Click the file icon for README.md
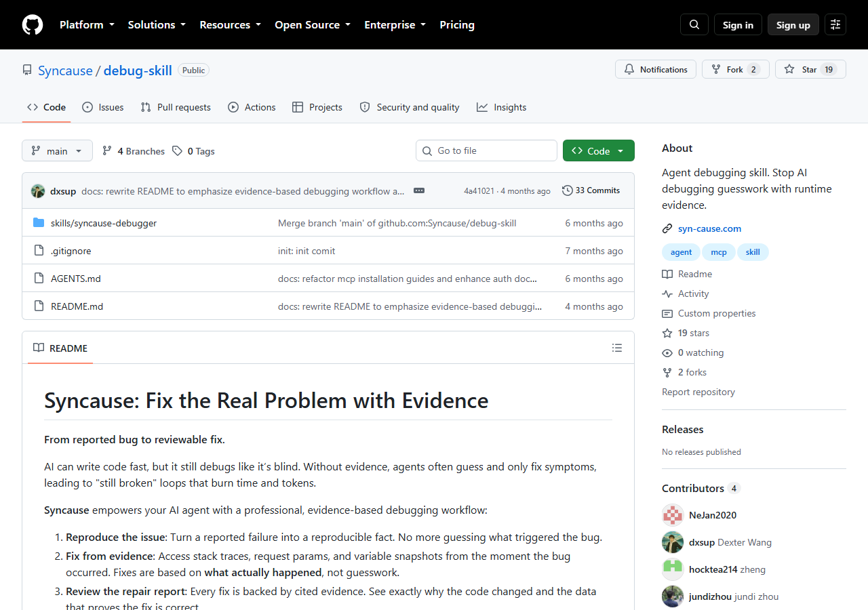The width and height of the screenshot is (868, 610). pyautogui.click(x=39, y=306)
